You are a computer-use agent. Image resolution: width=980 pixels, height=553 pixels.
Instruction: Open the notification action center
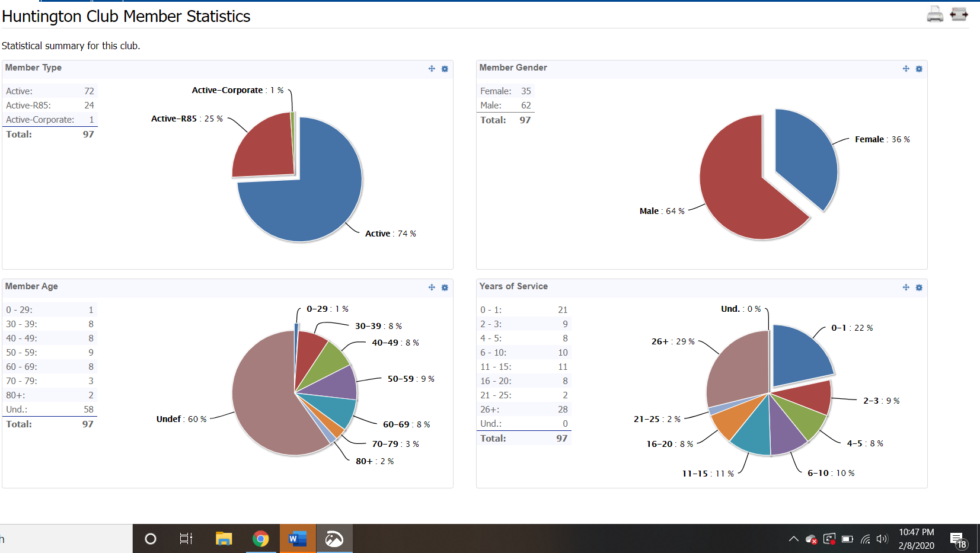[x=957, y=539]
